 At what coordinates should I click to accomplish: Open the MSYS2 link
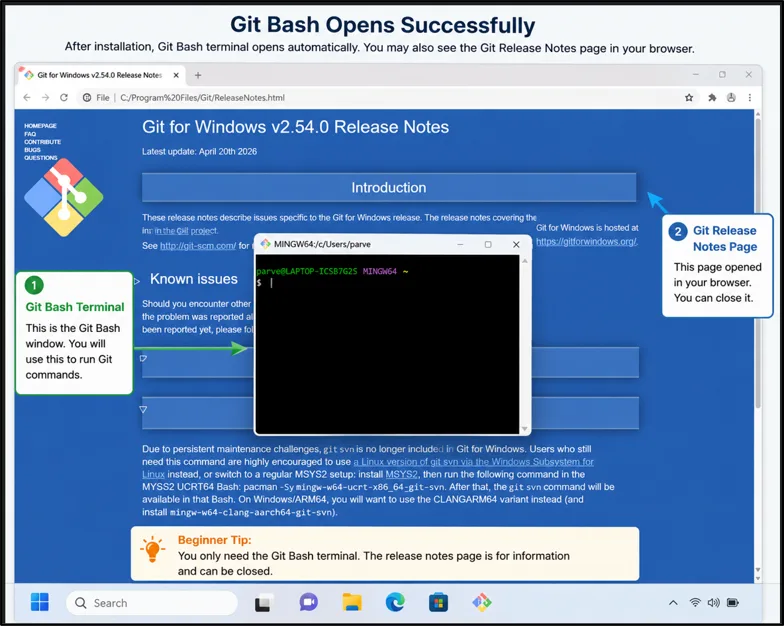[x=402, y=474]
